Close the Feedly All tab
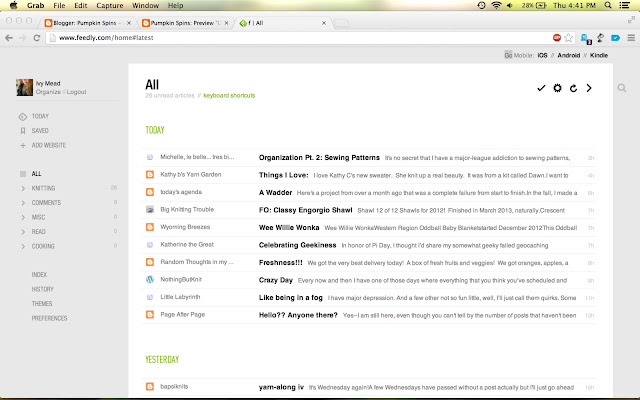 [324, 23]
